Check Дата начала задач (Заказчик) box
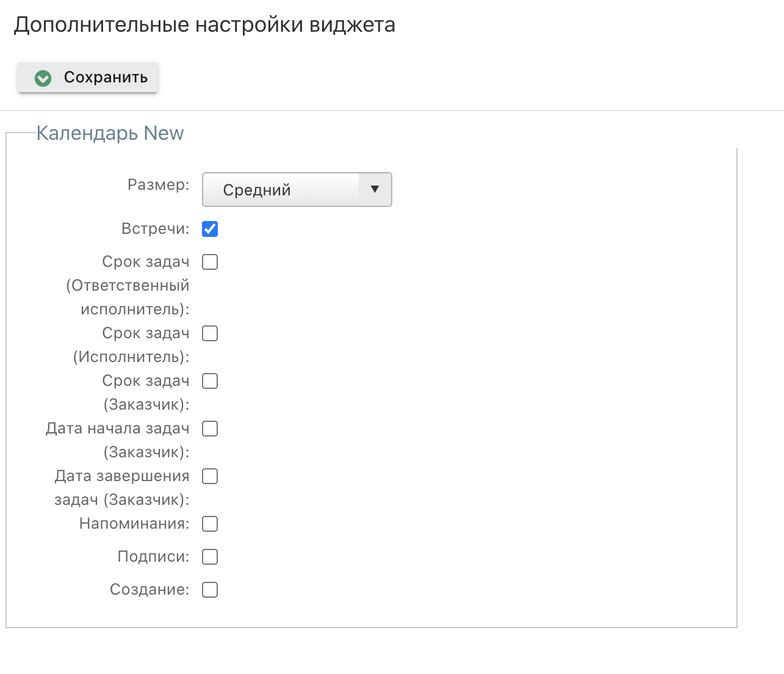This screenshot has height=674, width=784. pos(210,429)
